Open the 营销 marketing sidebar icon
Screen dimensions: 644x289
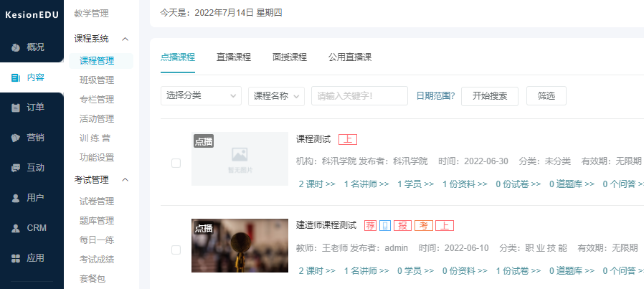(x=16, y=138)
